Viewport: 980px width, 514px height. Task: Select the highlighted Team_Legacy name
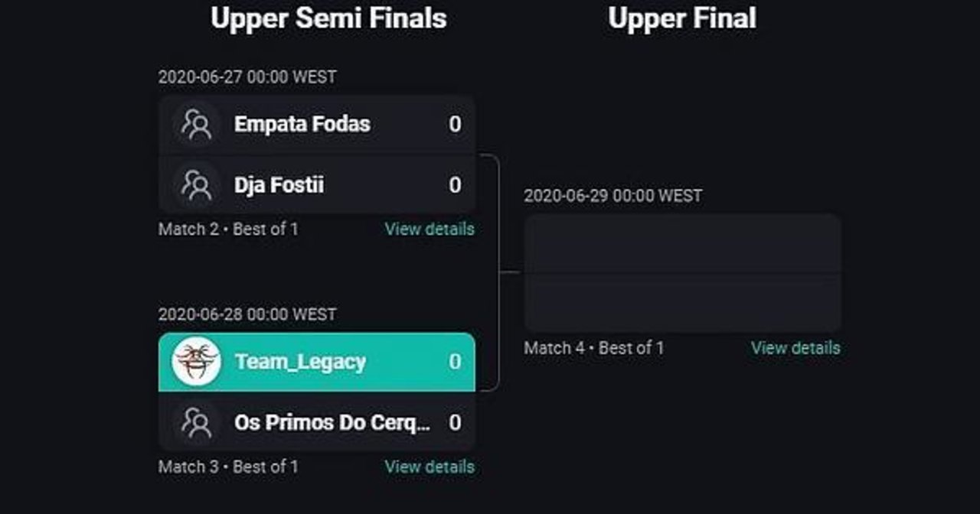pyautogui.click(x=299, y=362)
